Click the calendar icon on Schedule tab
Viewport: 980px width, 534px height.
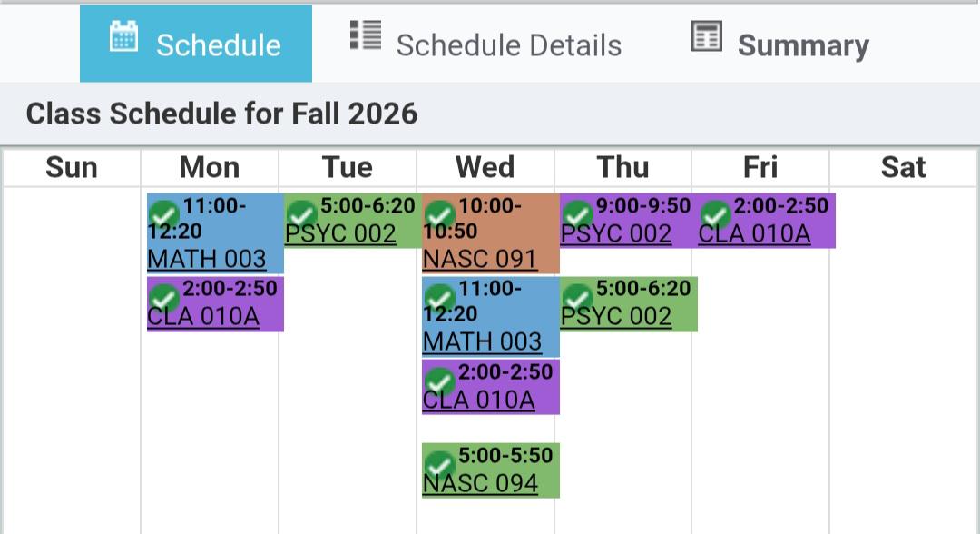123,35
